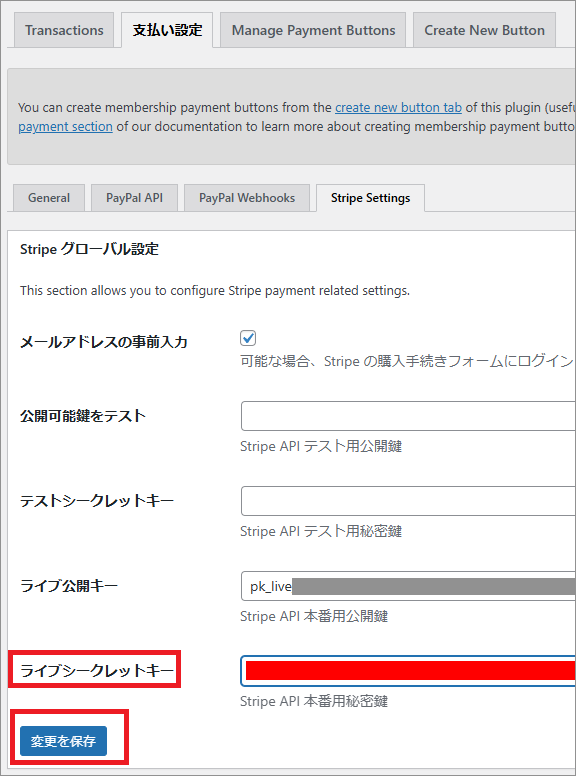The image size is (576, 776).
Task: Focus the 公開可能鍵をテスト input field
Action: click(408, 416)
